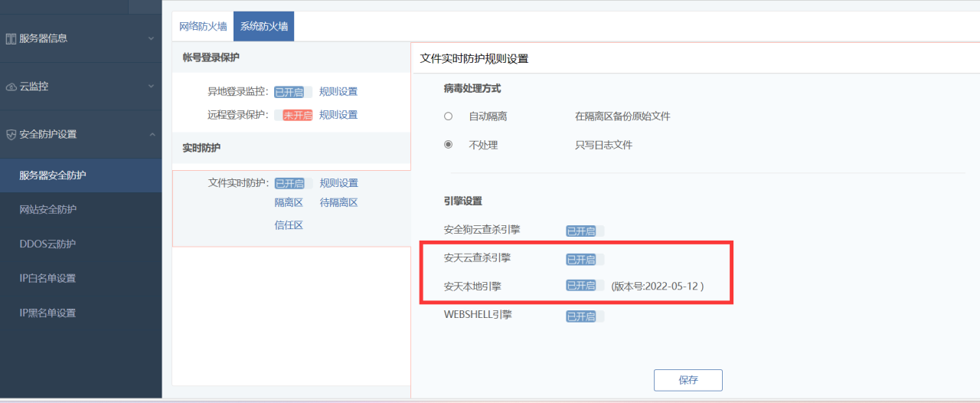The height and width of the screenshot is (403, 980).
Task: Open IP黑名单设置 in the sidebar
Action: pos(80,313)
